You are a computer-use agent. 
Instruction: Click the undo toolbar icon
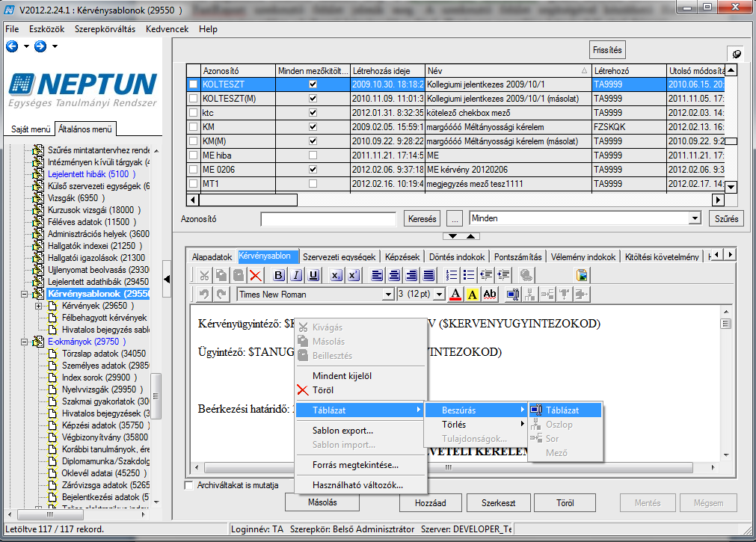tap(204, 294)
